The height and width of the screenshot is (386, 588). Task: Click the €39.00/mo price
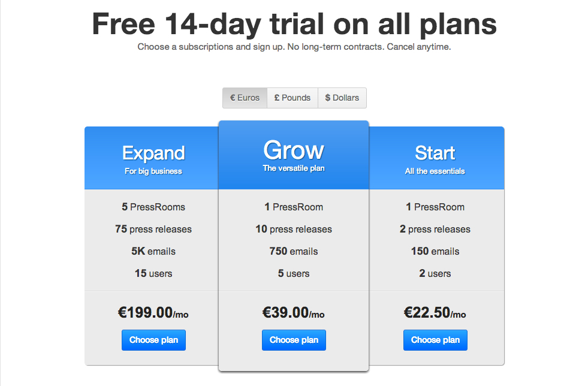(x=294, y=313)
